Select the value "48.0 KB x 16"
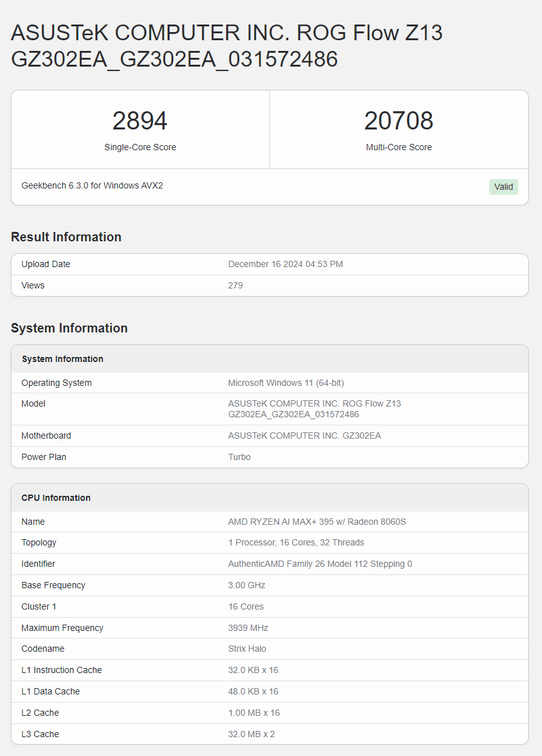The height and width of the screenshot is (756, 542). coord(253,691)
